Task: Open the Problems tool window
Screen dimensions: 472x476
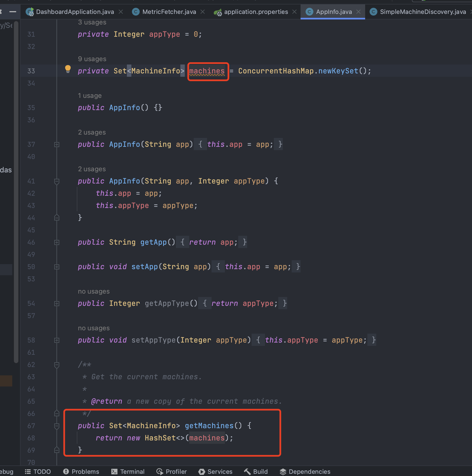Action: (x=81, y=472)
